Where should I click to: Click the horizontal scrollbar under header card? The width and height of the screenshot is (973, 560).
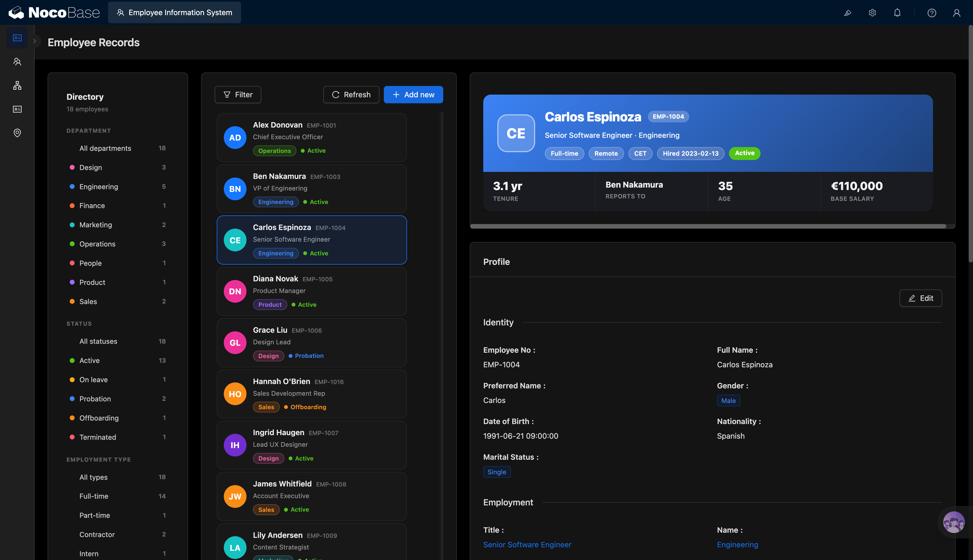(708, 226)
